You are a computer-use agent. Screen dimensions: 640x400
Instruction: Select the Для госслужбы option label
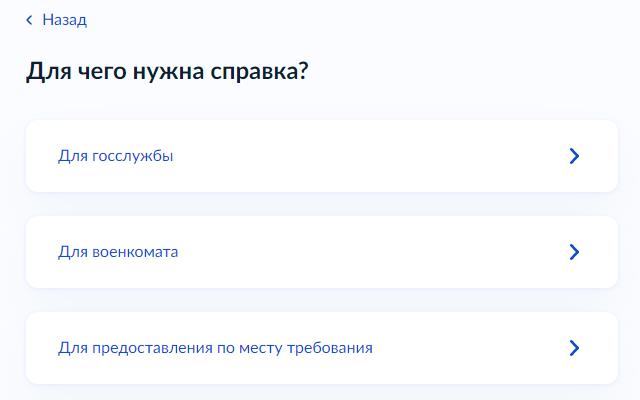pos(116,156)
